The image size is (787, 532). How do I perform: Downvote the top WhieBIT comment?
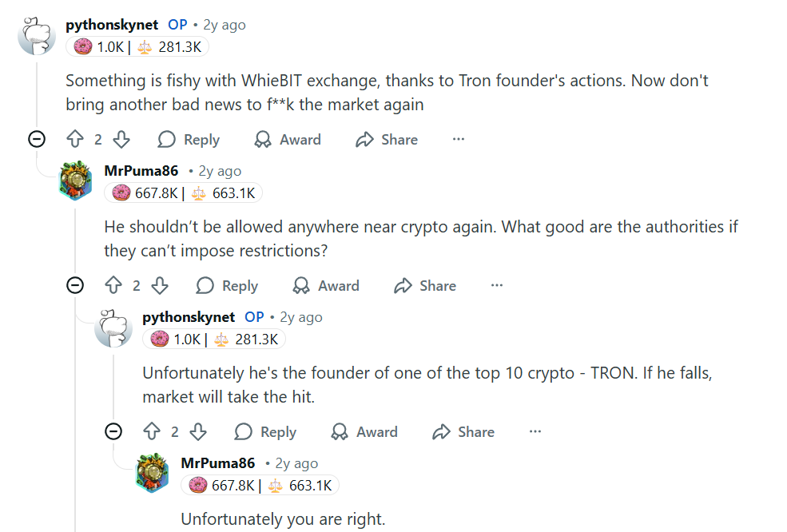[x=121, y=139]
